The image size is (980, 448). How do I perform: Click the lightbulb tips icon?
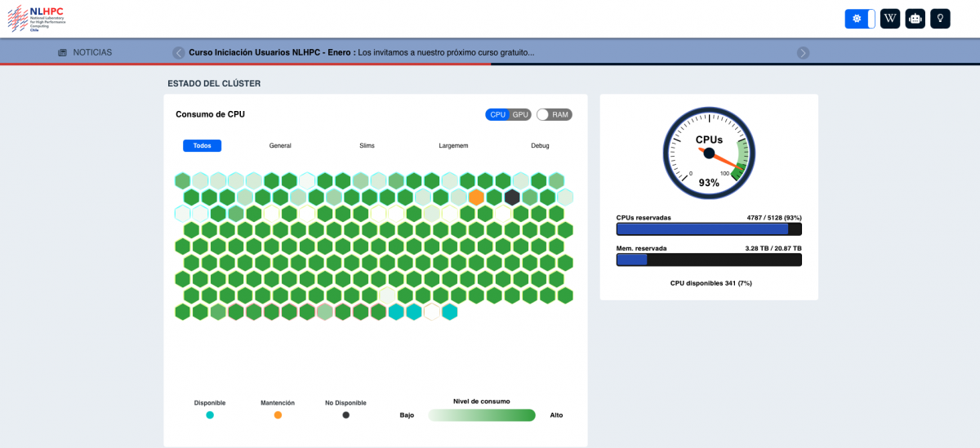940,19
